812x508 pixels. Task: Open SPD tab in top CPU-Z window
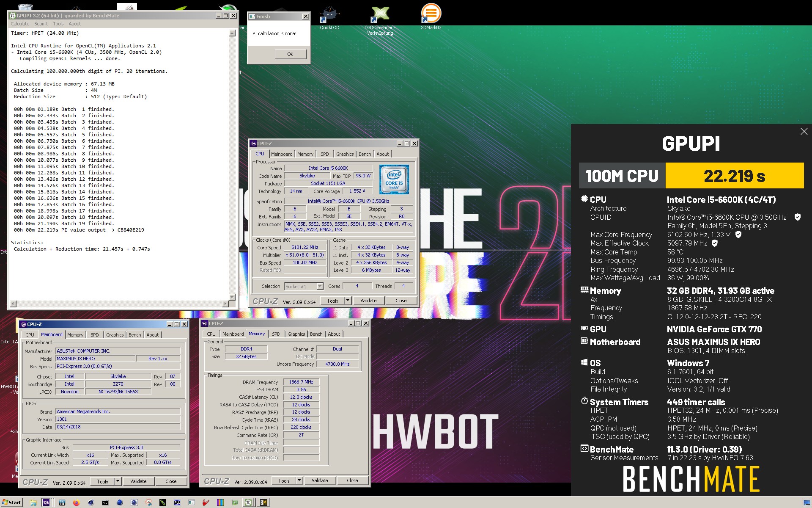324,154
